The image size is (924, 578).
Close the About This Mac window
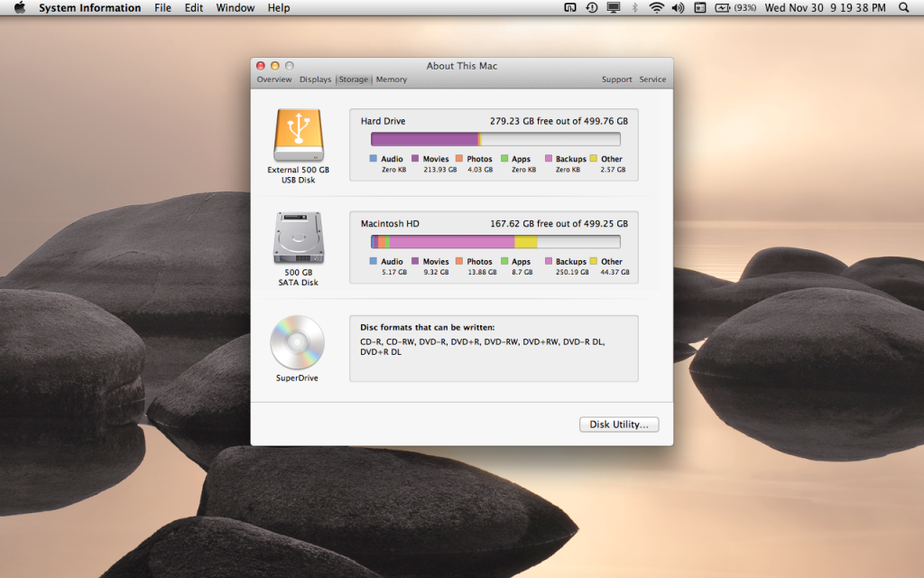click(x=261, y=65)
